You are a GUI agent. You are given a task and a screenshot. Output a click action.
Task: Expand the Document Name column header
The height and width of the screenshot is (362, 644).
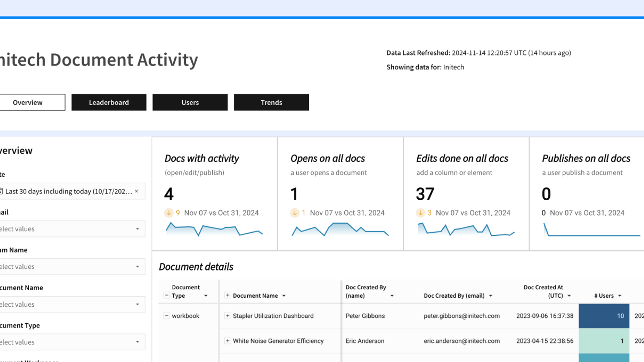tap(228, 295)
